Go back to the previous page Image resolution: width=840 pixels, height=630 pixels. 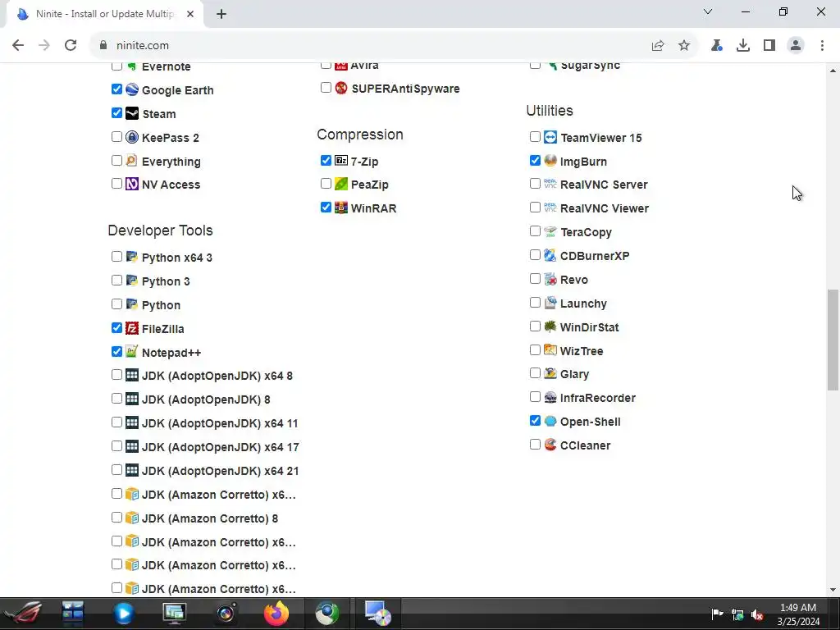[18, 46]
